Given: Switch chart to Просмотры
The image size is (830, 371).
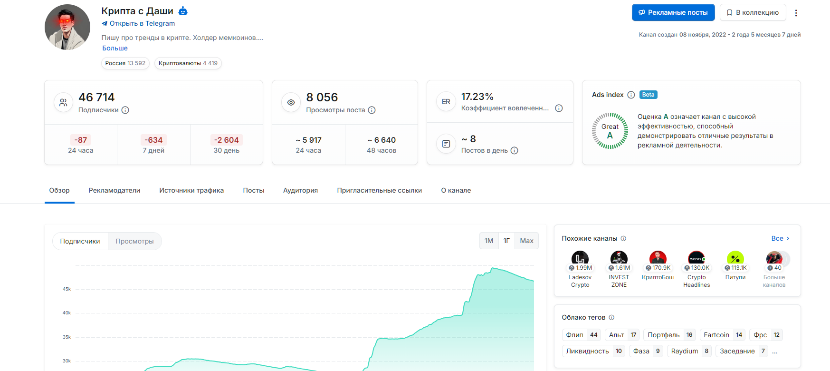Looking at the screenshot, I should (x=134, y=241).
